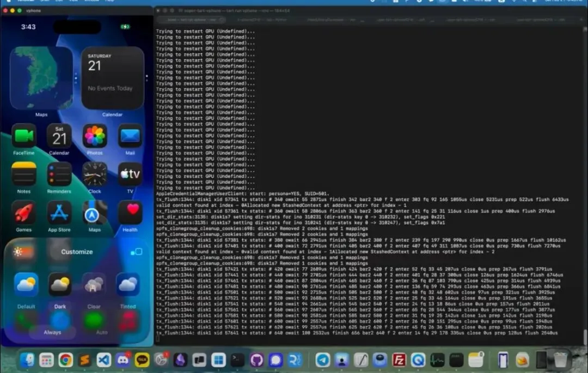Open KakaoTalk from the Dock
The height and width of the screenshot is (373, 588).
pyautogui.click(x=142, y=360)
